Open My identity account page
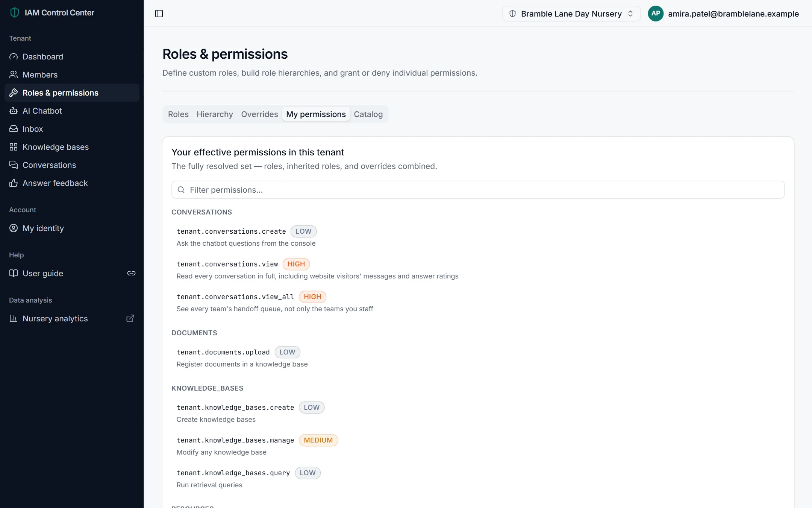The image size is (812, 508). [72, 228]
